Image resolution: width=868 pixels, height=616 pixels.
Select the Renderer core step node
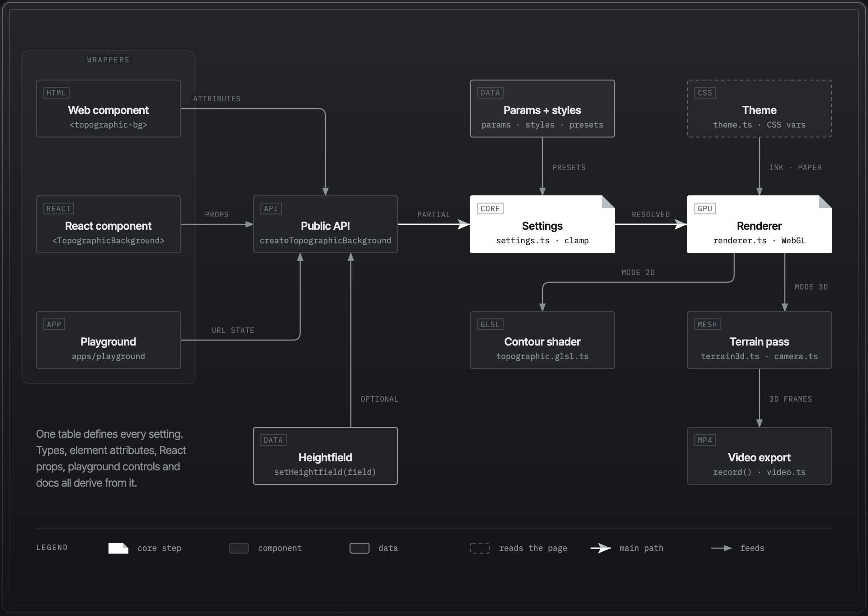(759, 224)
